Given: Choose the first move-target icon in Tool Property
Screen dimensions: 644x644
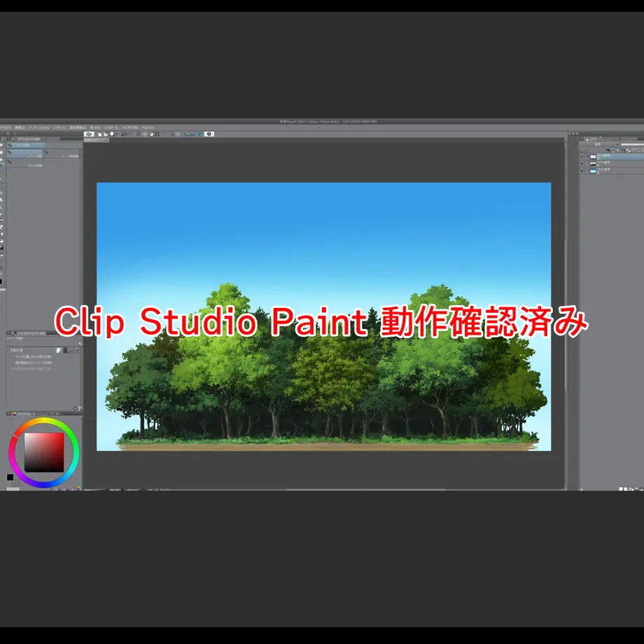Looking at the screenshot, I should point(58,350).
